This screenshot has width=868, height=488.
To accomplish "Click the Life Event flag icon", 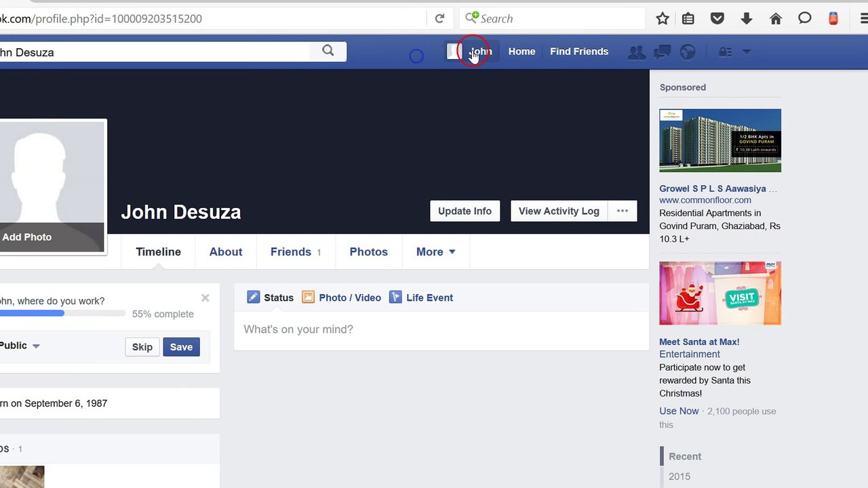I will click(395, 297).
